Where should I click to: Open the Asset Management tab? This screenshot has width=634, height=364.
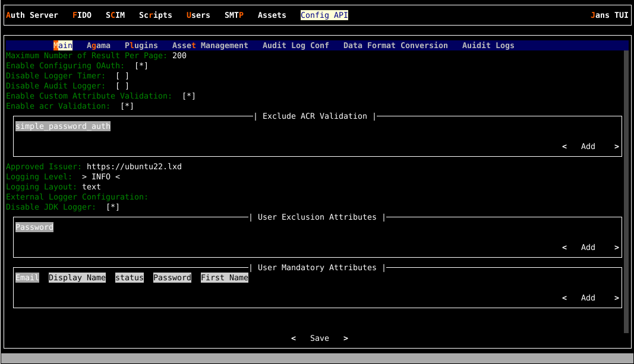210,46
